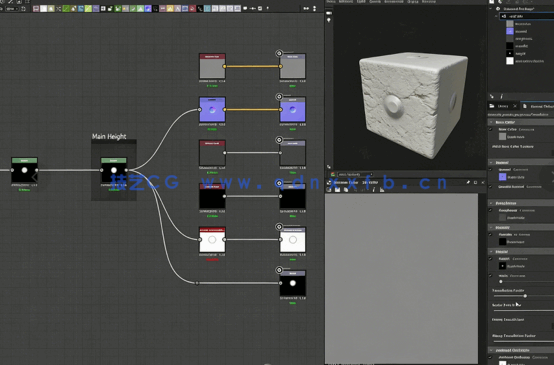
Task: Click the crossed-arrows Channel Shuffle toolbar icon
Action: tap(58, 8)
